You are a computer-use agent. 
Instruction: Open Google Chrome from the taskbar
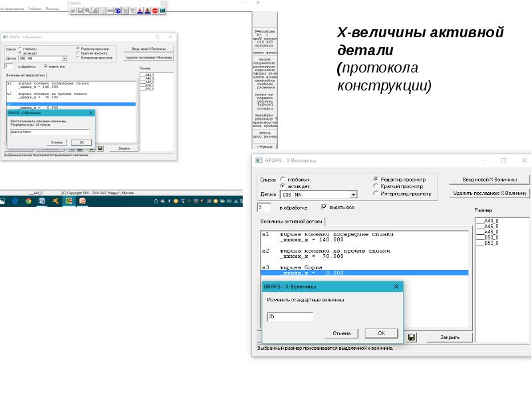point(29,201)
